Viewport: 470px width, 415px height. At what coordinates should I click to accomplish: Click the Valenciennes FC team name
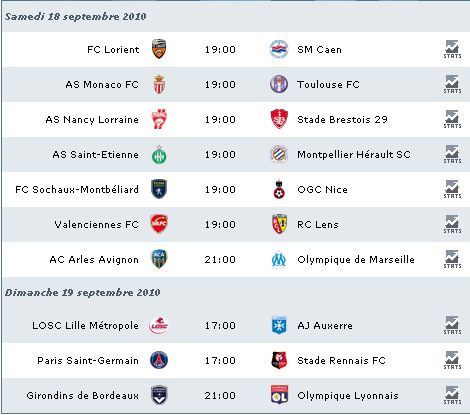click(97, 225)
